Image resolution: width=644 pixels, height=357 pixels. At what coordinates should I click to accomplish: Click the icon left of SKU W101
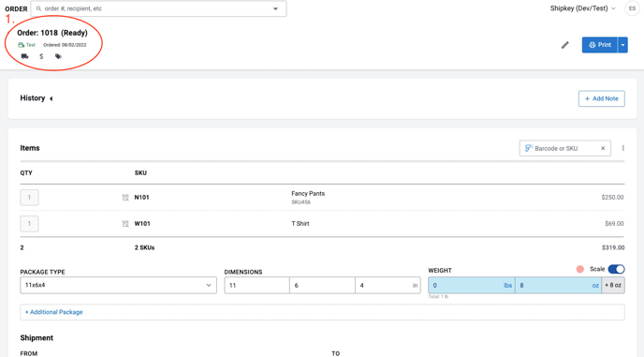pos(125,224)
